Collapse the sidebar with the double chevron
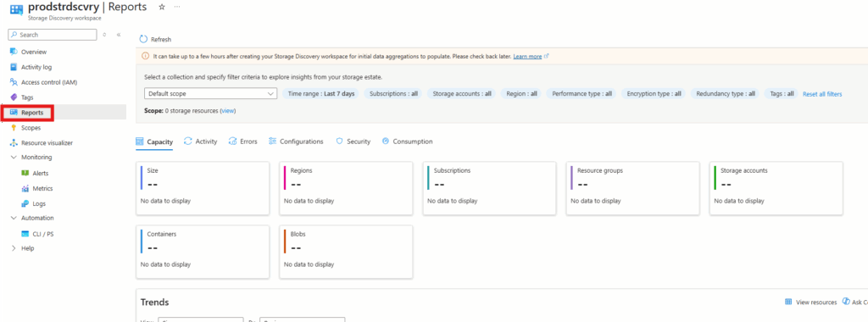 [x=119, y=34]
